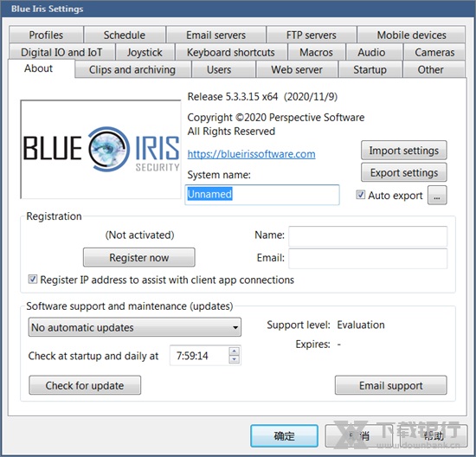This screenshot has height=457, width=476.
Task: Open the Profiles tab
Action: click(46, 35)
